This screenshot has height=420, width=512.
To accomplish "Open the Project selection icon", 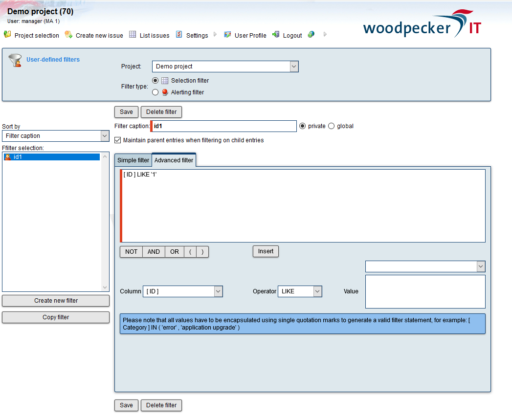I will (7, 34).
